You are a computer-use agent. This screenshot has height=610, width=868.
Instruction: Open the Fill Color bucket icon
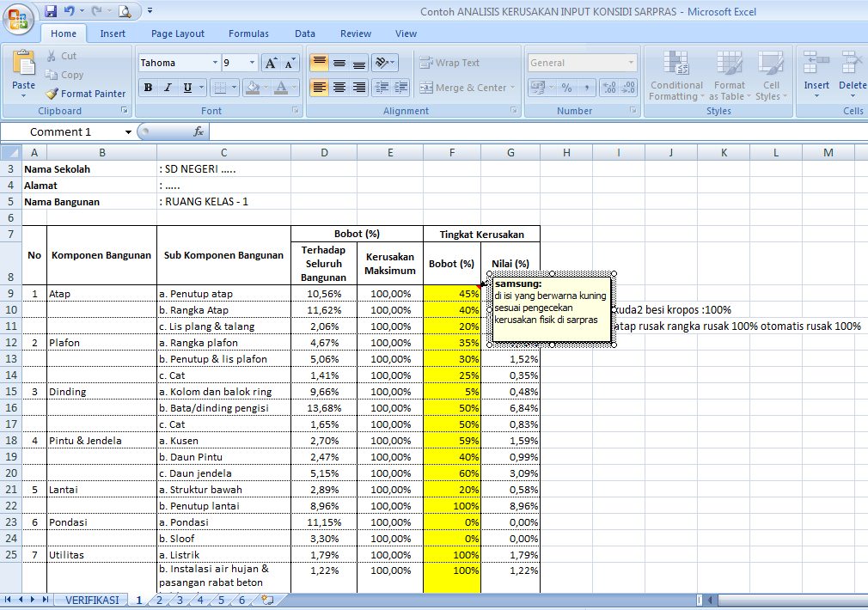pyautogui.click(x=251, y=88)
